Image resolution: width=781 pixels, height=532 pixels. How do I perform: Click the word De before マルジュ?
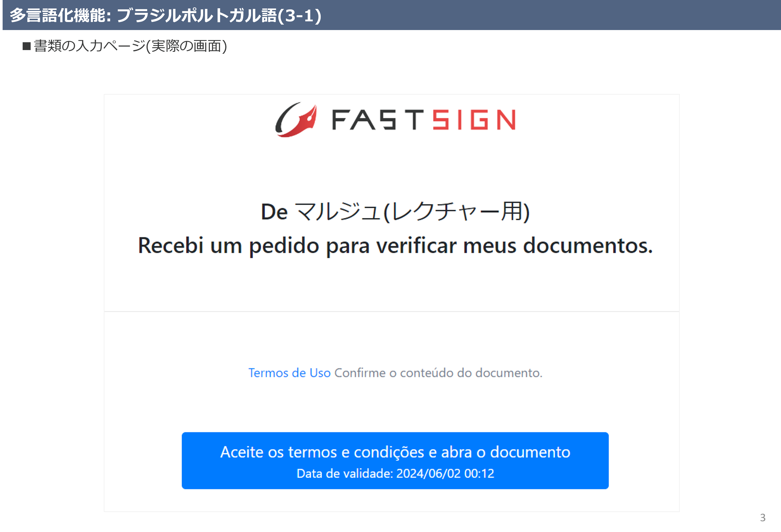[274, 212]
